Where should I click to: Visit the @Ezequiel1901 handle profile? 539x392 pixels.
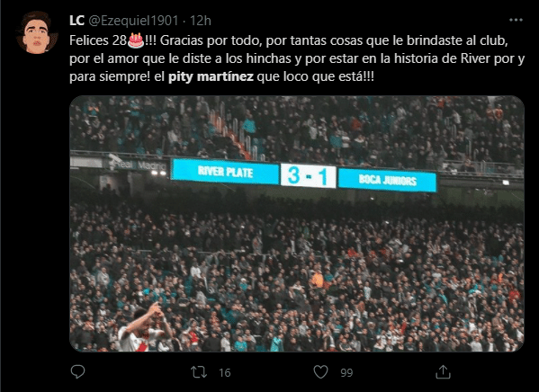(133, 21)
